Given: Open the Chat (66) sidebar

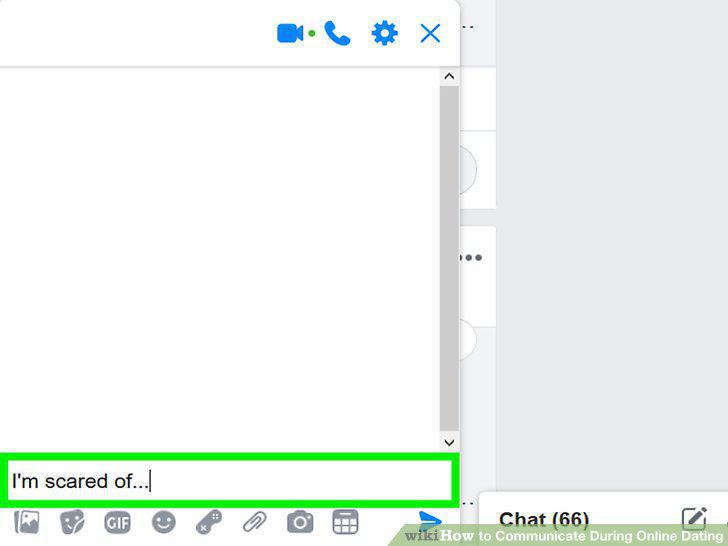Looking at the screenshot, I should pyautogui.click(x=544, y=519).
